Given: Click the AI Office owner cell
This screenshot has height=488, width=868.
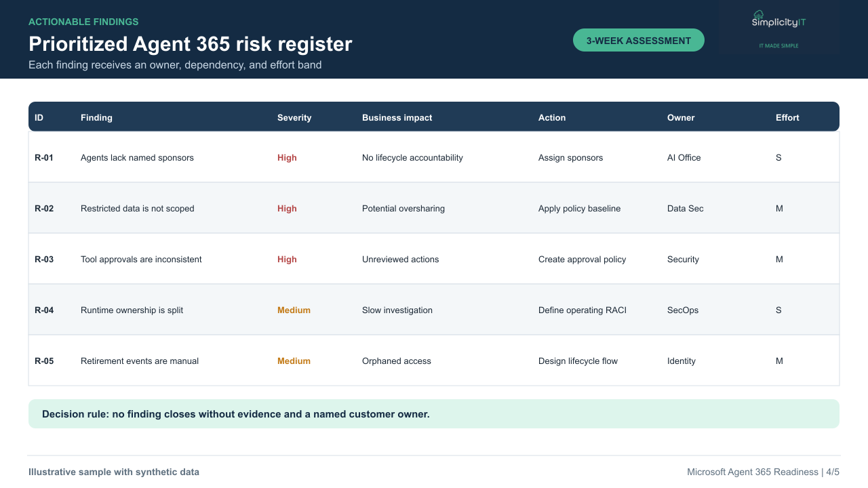Looking at the screenshot, I should [684, 157].
